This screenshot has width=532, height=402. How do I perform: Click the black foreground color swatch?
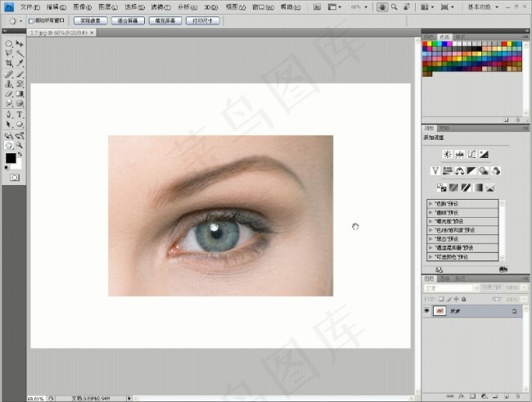click(11, 158)
